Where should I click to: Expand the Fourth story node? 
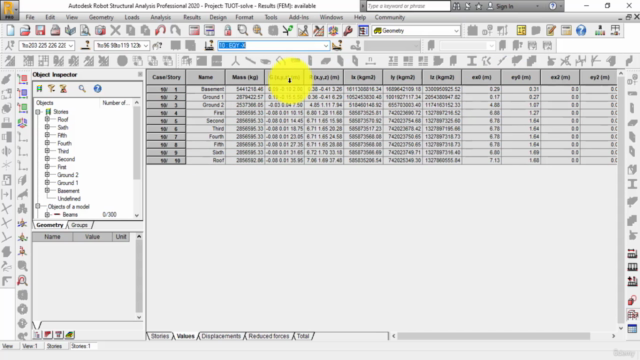(x=47, y=143)
